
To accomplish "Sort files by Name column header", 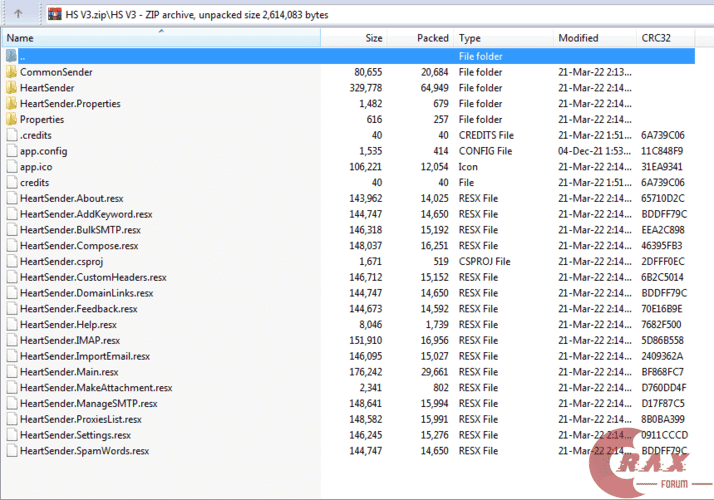I will tap(160, 38).
